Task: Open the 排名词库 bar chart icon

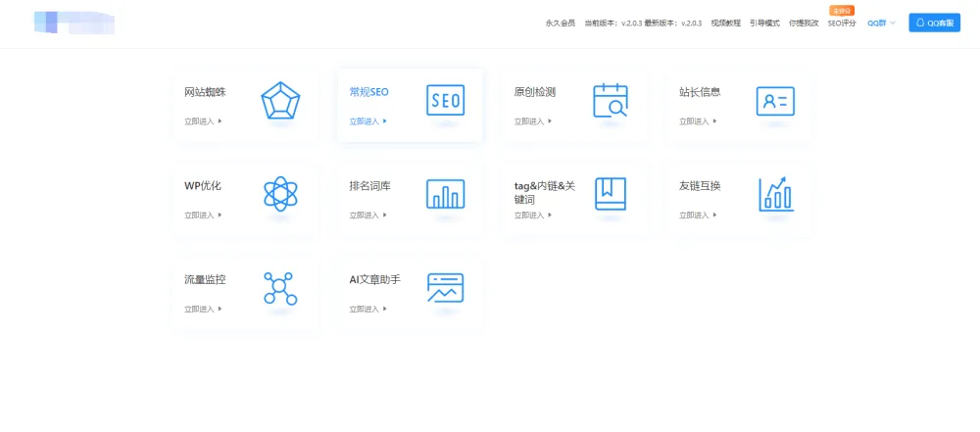Action: 445,194
